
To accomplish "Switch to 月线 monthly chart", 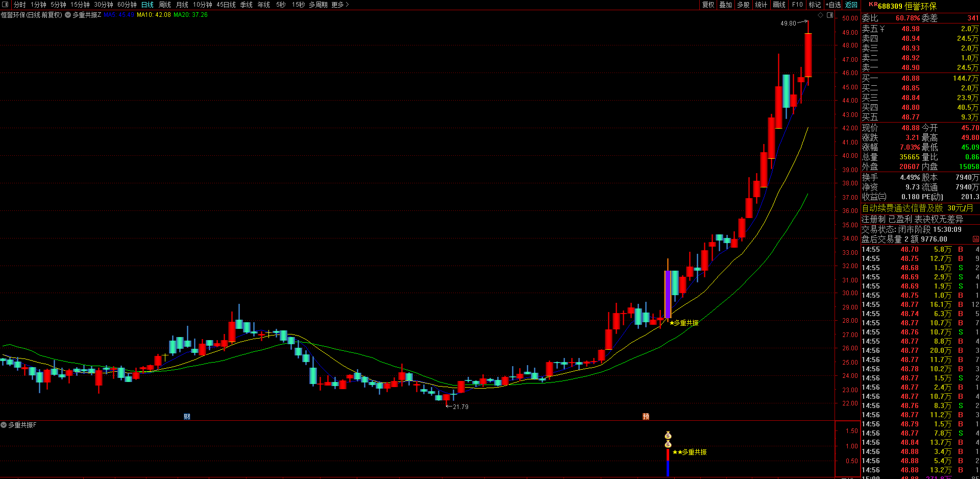I will pyautogui.click(x=182, y=5).
